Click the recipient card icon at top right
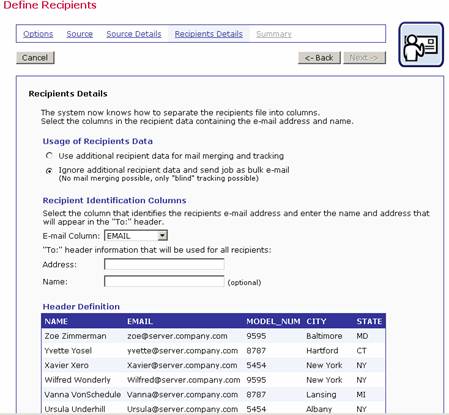449x415 pixels. (421, 45)
